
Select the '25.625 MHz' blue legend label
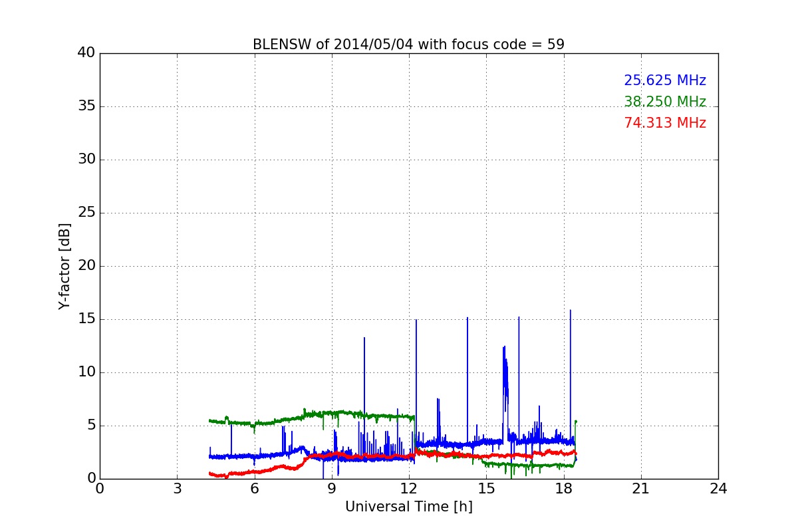tap(665, 80)
